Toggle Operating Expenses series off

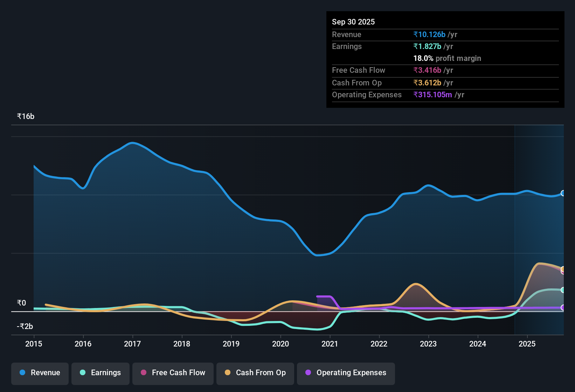[x=346, y=373]
